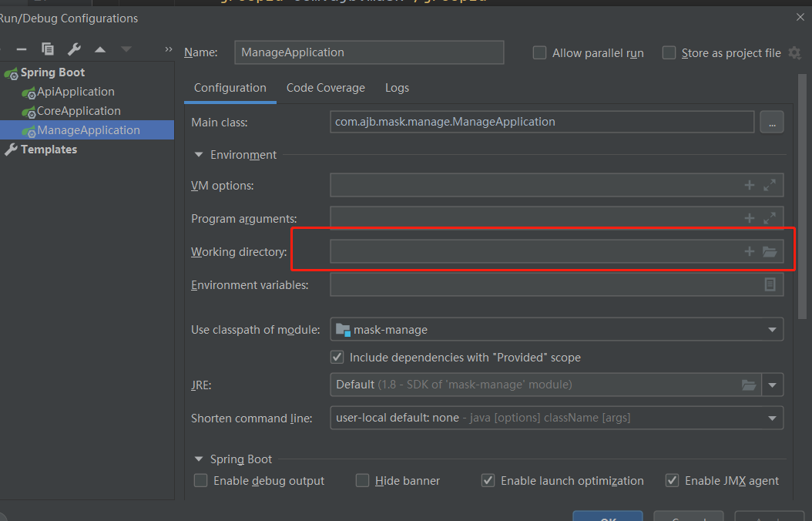Close Run/Debug Configurations dialog
The height and width of the screenshot is (521, 812).
pos(800,17)
